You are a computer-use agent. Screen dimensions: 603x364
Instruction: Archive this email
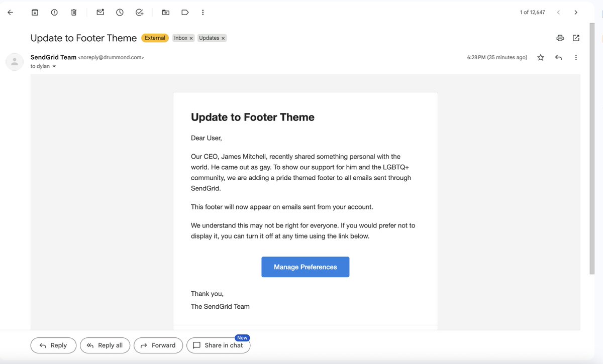click(x=35, y=12)
